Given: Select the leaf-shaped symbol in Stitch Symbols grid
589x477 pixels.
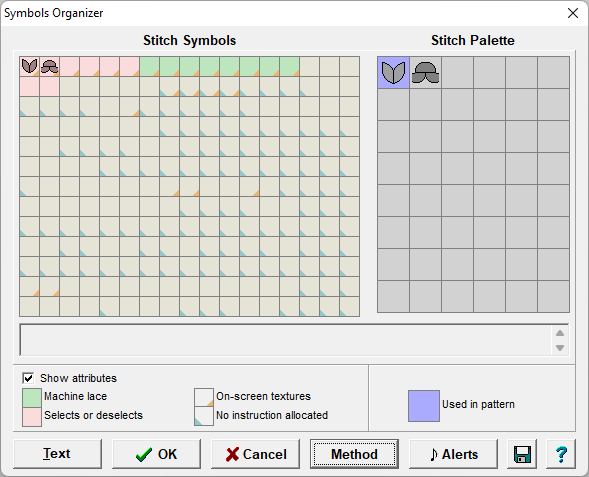Looking at the screenshot, I should pos(29,66).
